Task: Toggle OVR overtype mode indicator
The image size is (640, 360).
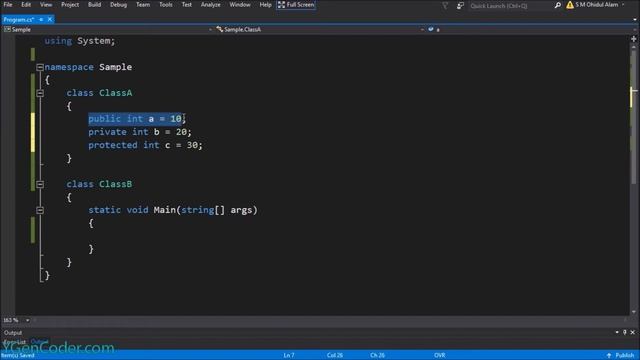Action: 440,356
